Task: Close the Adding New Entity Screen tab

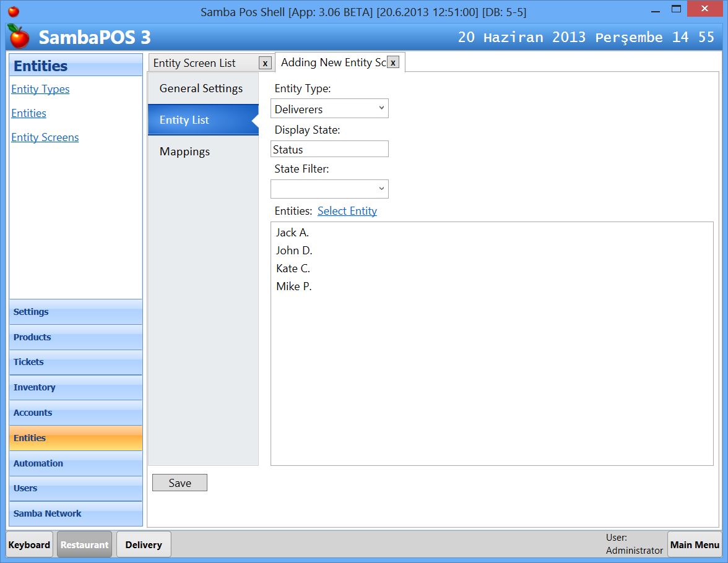Action: pyautogui.click(x=392, y=62)
